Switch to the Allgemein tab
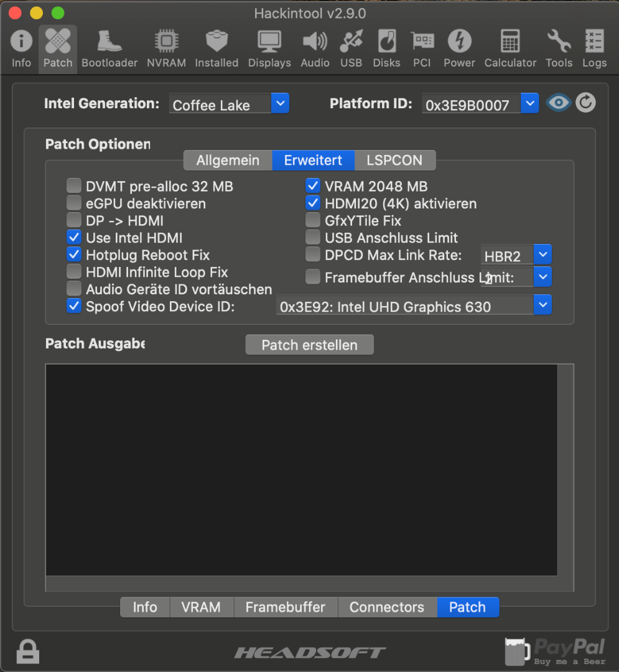Image resolution: width=619 pixels, height=672 pixels. point(228,161)
